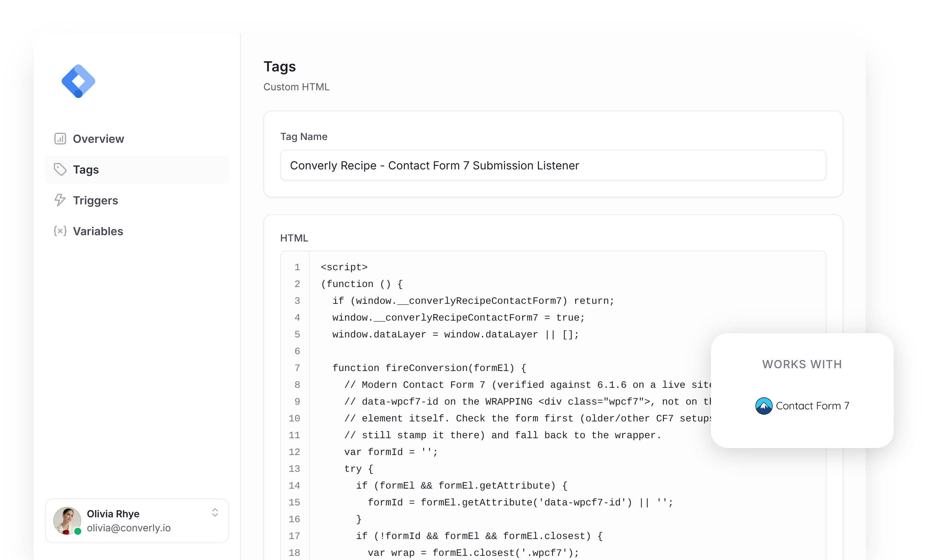This screenshot has height=560, width=933.
Task: Click the 'if (window.__converlyRecipeContactForm7) return;' line
Action: click(x=473, y=301)
